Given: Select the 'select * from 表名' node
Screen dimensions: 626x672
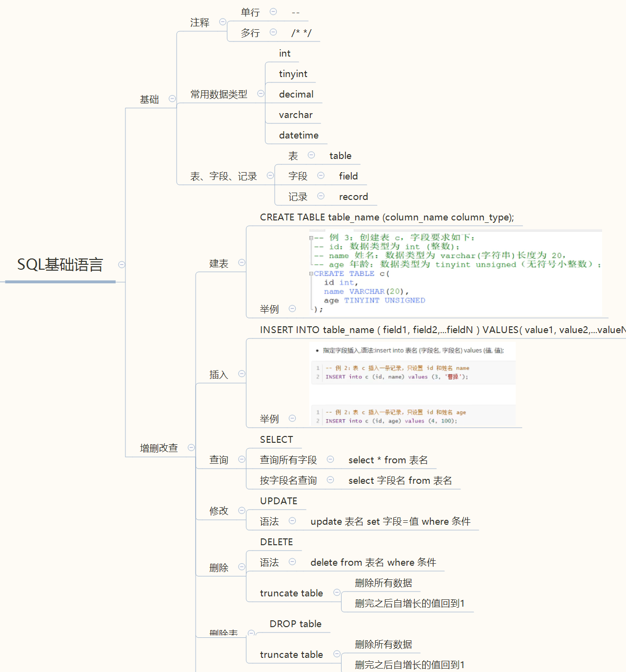Looking at the screenshot, I should coord(388,460).
